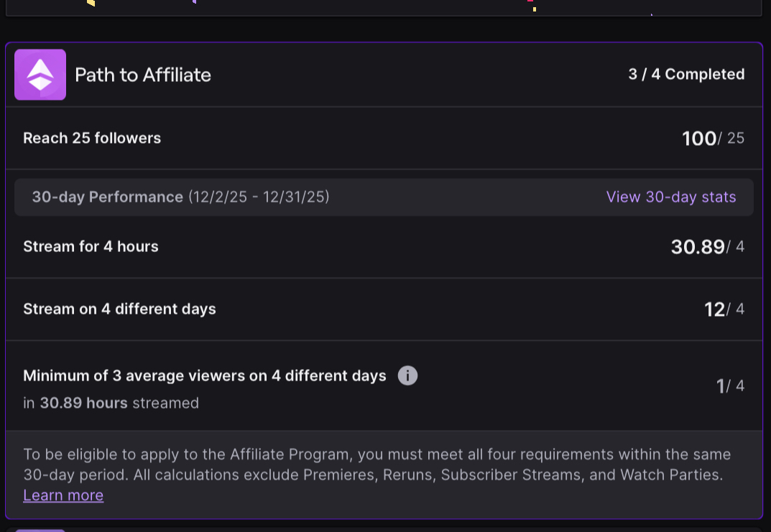This screenshot has height=532, width=771.
Task: Click the 1/4 average viewers progress value
Action: [x=730, y=386]
